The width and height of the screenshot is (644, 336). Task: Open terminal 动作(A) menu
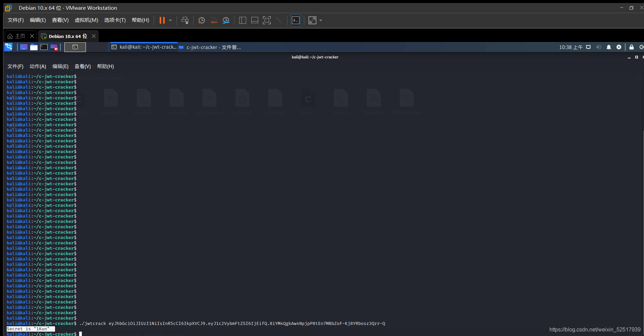pyautogui.click(x=38, y=66)
